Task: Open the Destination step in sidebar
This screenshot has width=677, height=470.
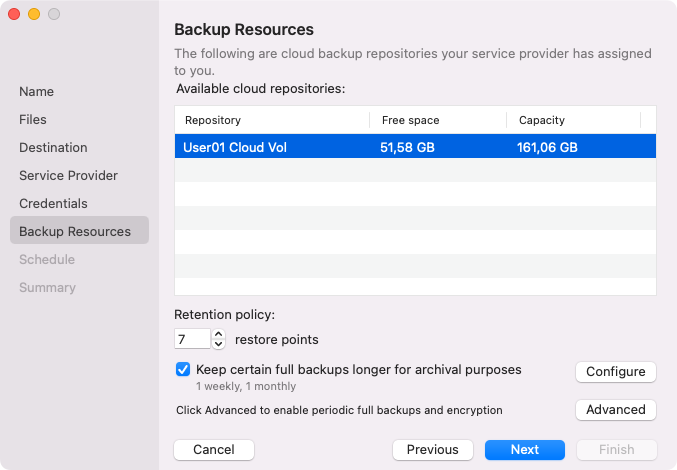Action: coord(53,147)
